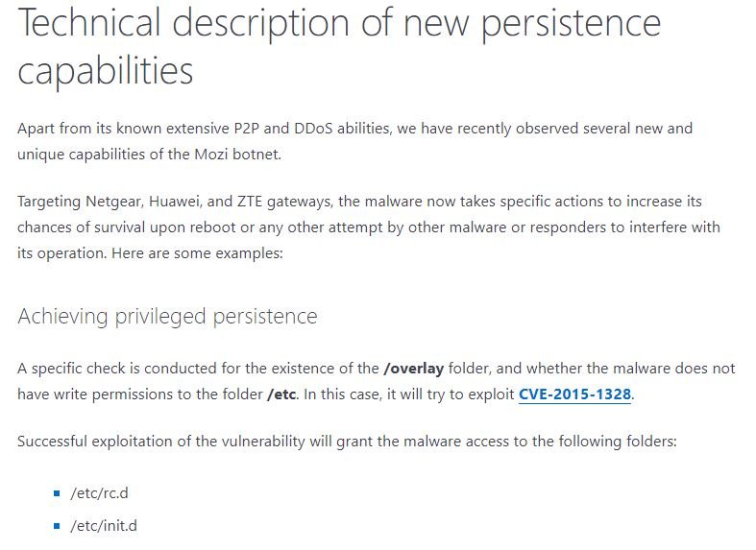Click the Achieving privileged persistence subheading
Image resolution: width=756 pixels, height=550 pixels.
[x=167, y=317]
